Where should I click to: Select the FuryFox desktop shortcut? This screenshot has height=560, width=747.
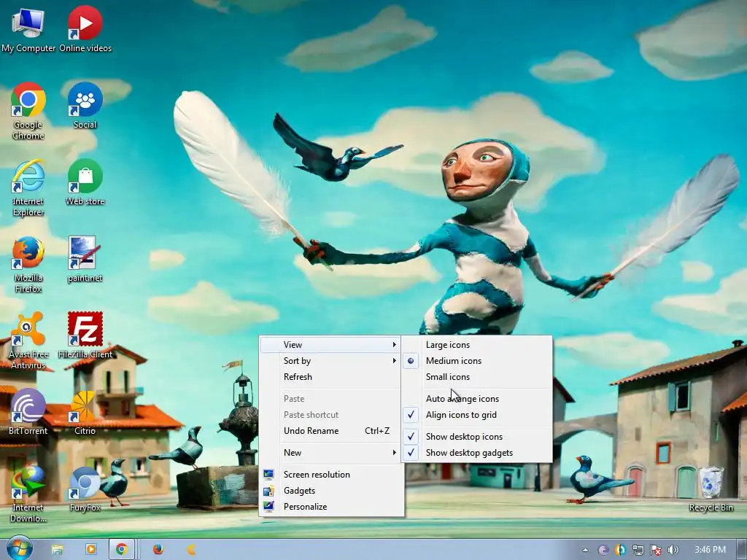click(x=85, y=489)
